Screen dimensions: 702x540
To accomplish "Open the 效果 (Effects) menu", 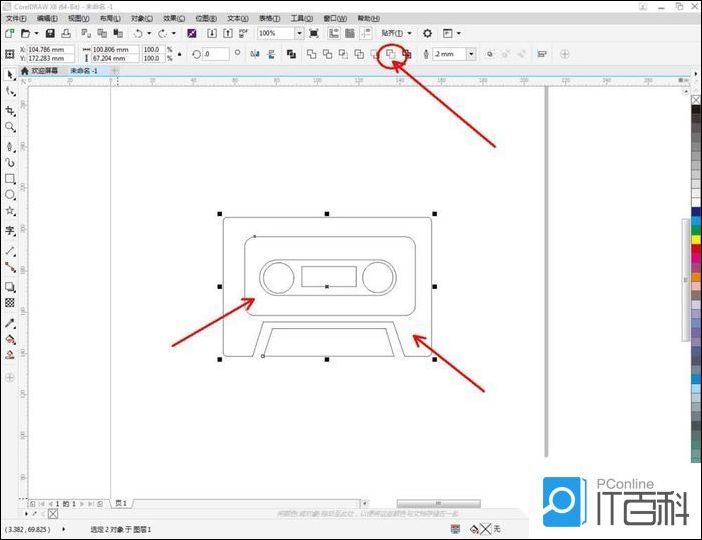I will (174, 18).
